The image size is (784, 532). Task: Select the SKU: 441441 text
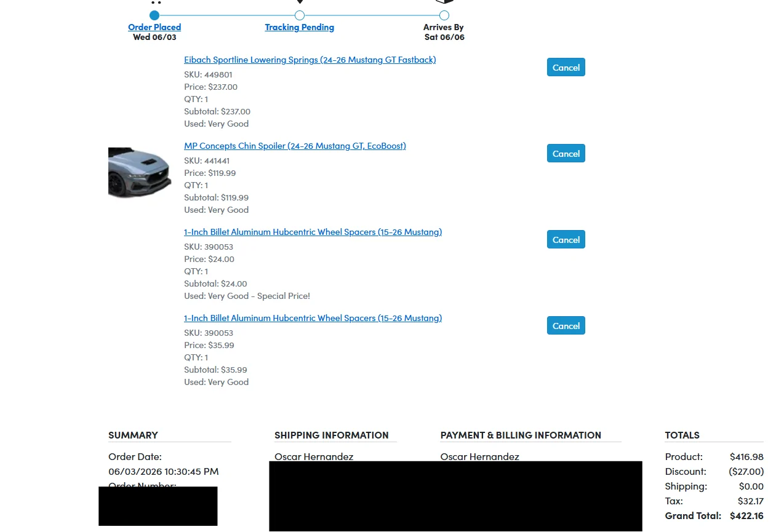click(207, 161)
